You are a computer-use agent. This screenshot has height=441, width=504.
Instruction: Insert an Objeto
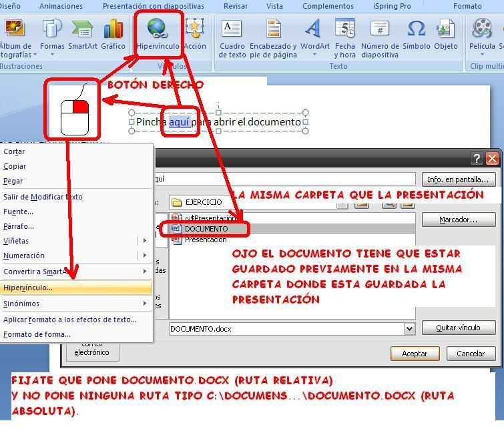tap(446, 35)
